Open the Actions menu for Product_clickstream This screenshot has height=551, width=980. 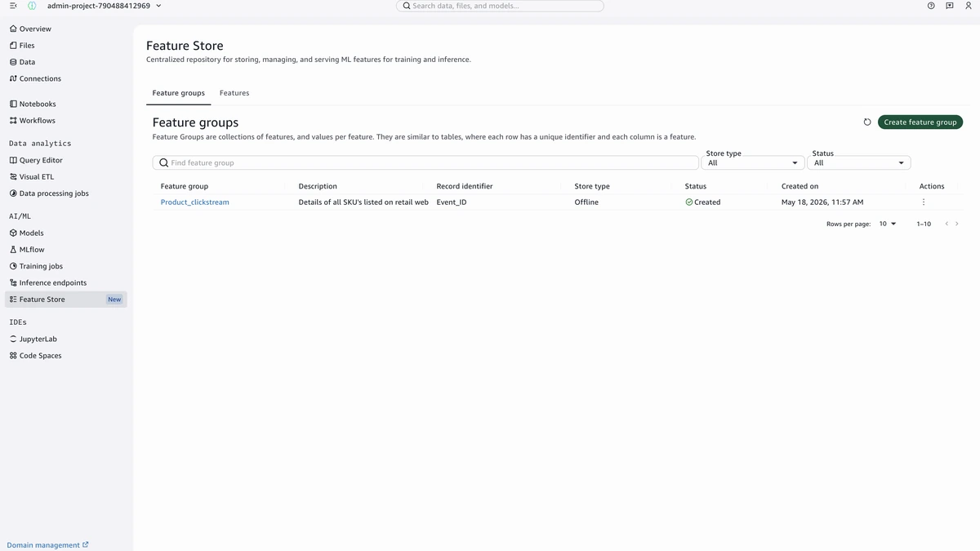coord(924,202)
